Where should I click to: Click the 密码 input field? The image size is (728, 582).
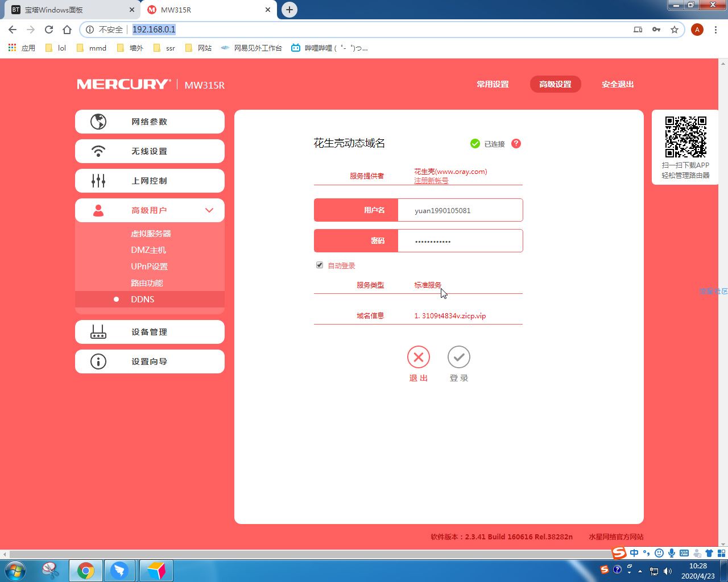(460, 241)
